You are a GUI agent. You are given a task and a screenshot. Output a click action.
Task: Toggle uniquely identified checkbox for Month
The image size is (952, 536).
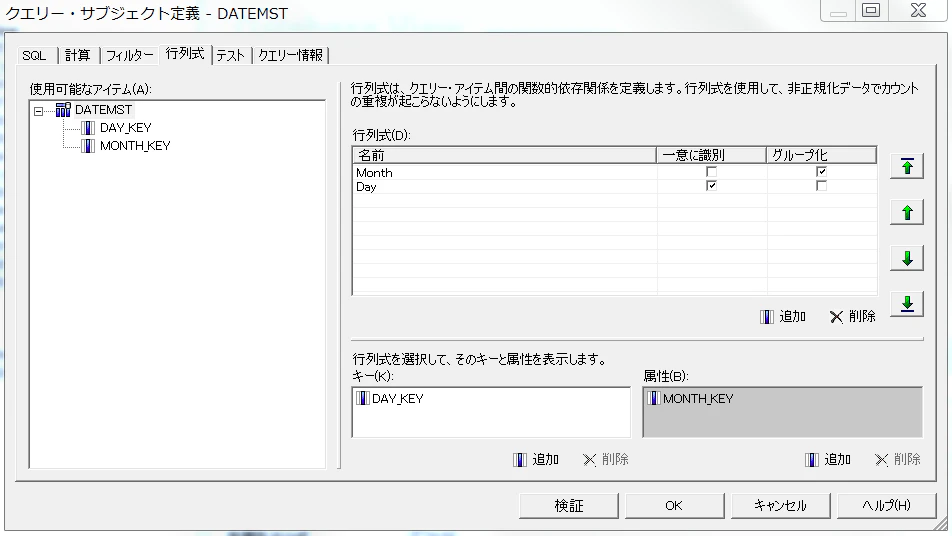tap(712, 172)
